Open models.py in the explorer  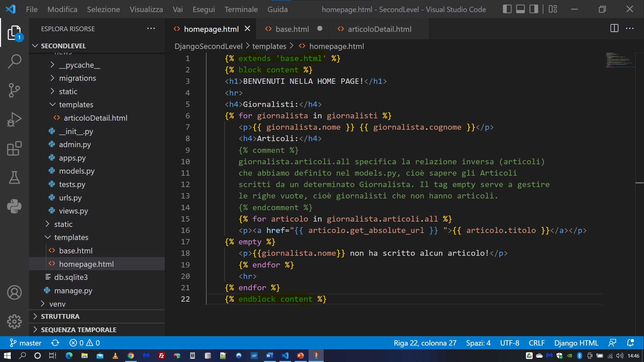tap(97, 171)
